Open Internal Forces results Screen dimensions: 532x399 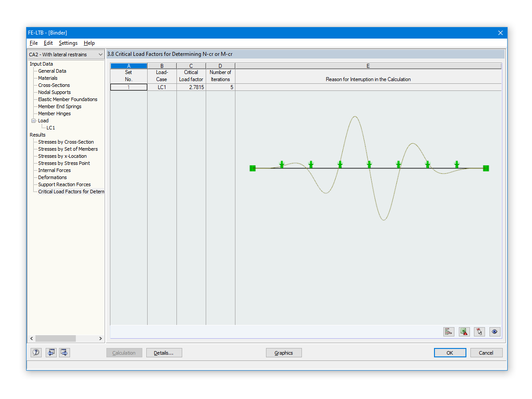[55, 170]
